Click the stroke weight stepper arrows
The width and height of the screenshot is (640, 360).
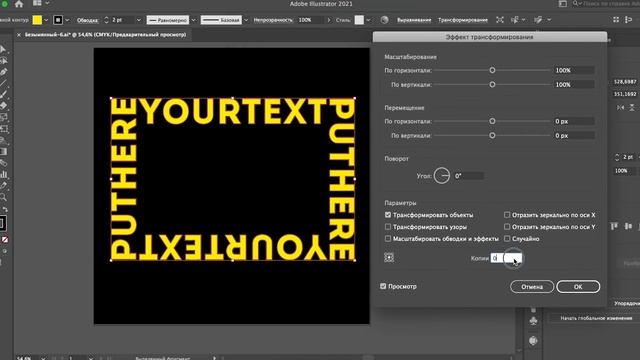tap(107, 20)
